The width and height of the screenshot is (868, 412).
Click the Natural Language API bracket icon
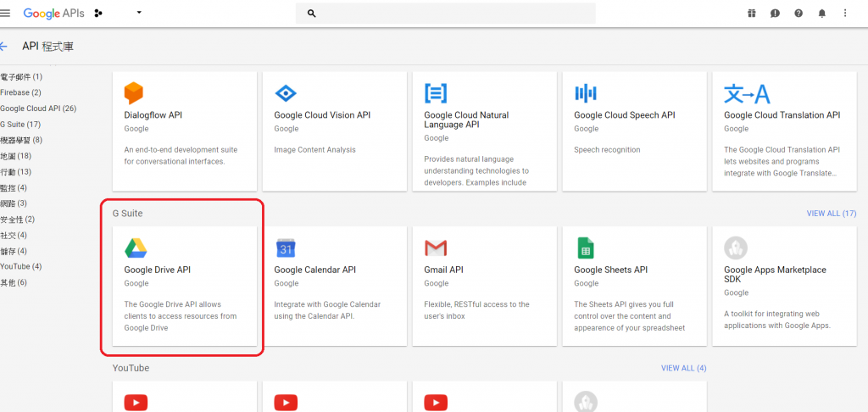coord(436,93)
